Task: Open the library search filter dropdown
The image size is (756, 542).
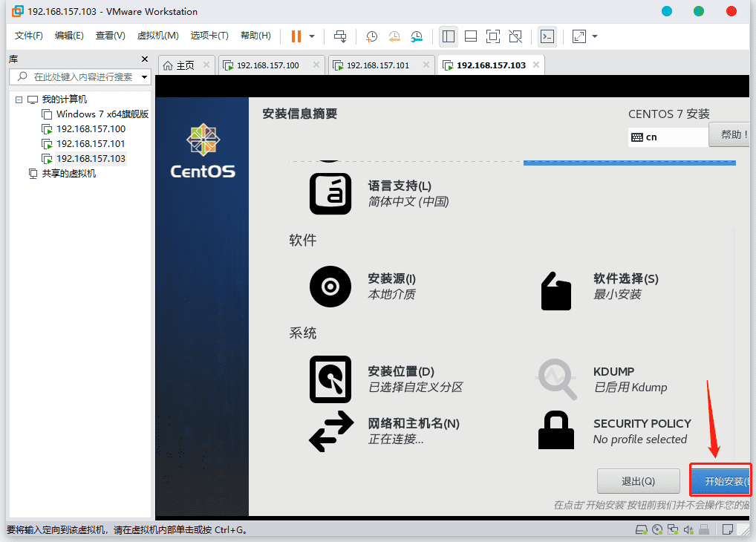Action: tap(144, 77)
